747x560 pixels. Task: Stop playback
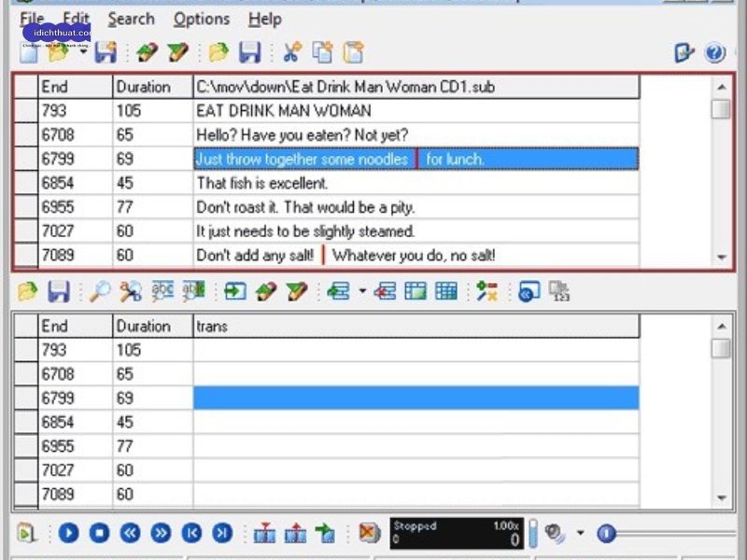pos(100,532)
